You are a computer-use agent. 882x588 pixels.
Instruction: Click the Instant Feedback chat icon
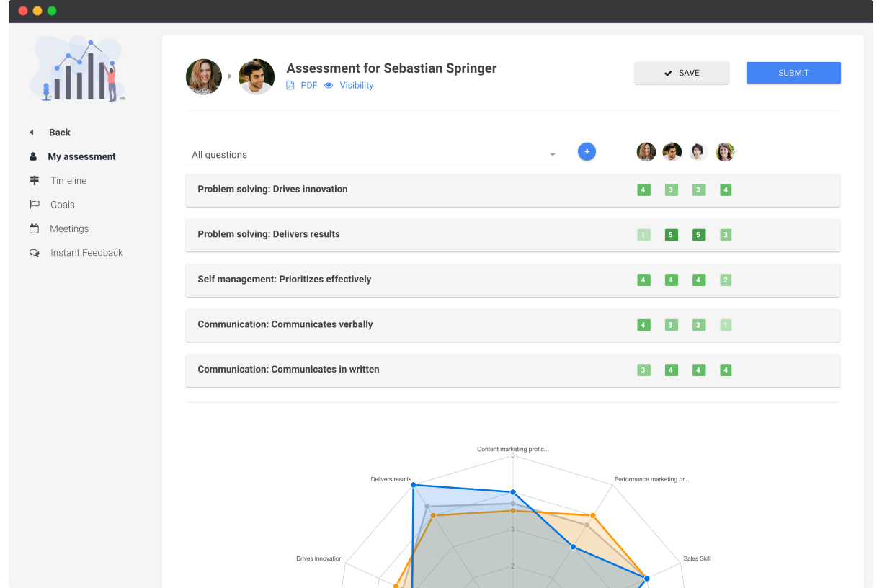coord(34,253)
